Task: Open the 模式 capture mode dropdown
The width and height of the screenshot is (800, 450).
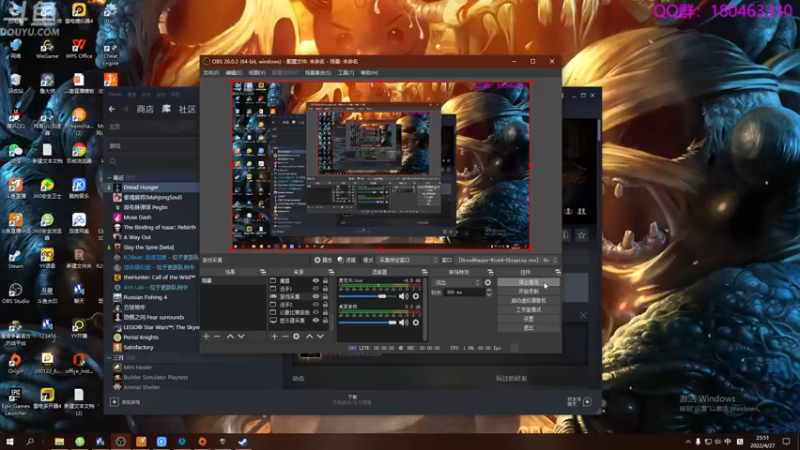Action: click(408, 260)
